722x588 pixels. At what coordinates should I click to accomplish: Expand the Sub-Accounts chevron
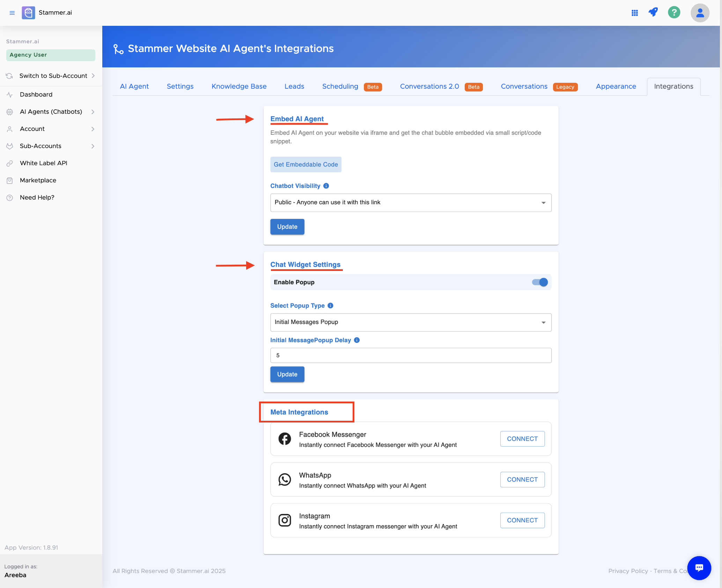[x=93, y=146]
